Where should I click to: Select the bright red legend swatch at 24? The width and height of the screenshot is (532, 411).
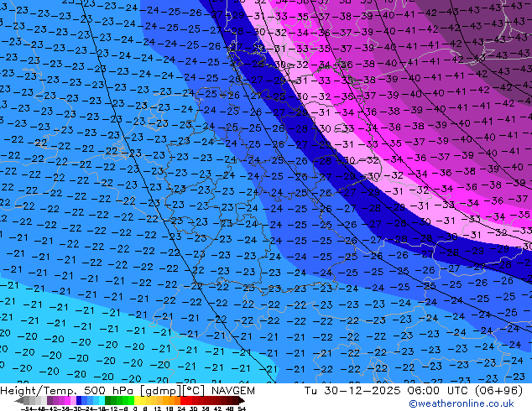183,401
